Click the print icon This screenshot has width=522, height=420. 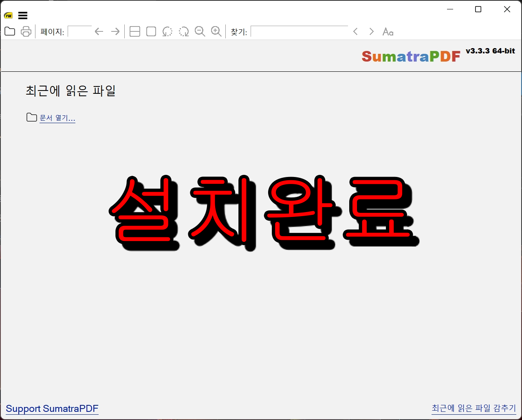pyautogui.click(x=26, y=31)
